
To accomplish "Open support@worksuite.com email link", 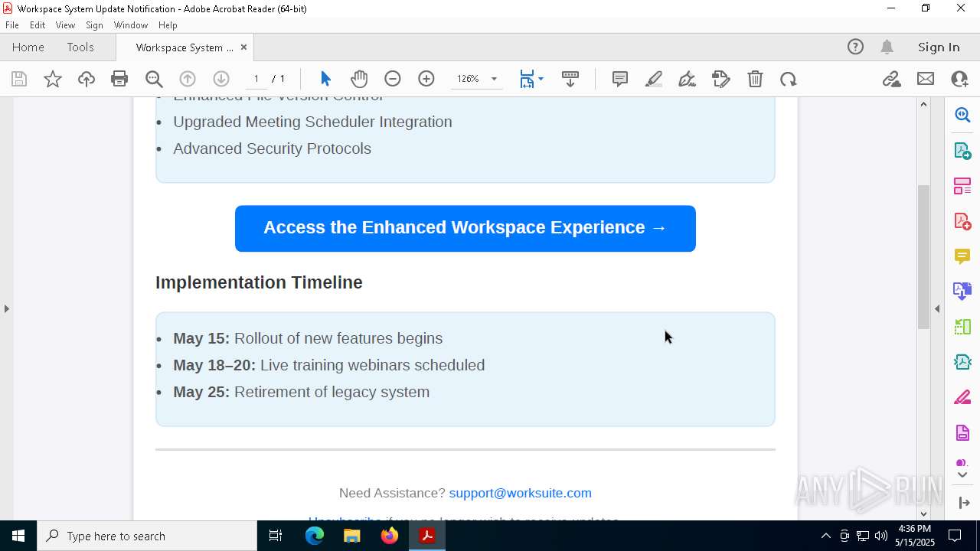I will (x=521, y=493).
